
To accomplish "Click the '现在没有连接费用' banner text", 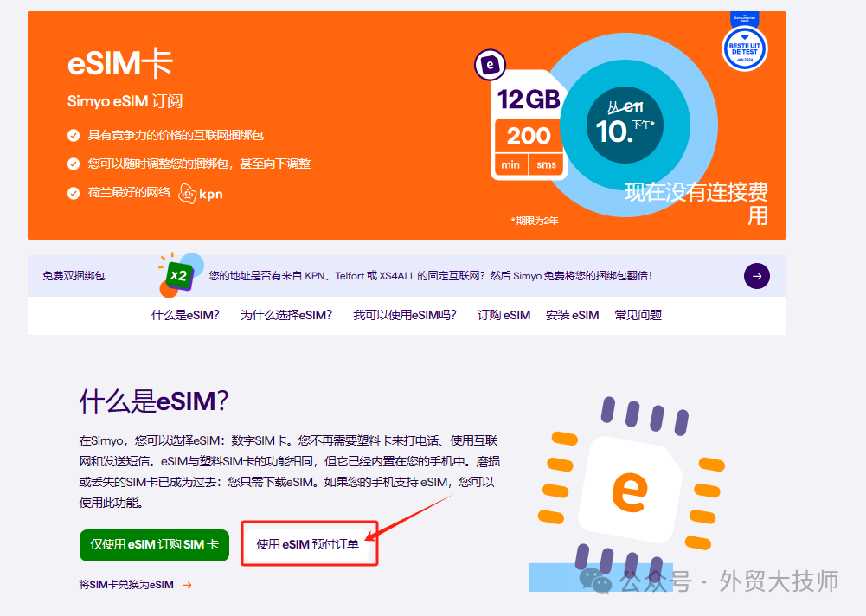I will point(696,203).
